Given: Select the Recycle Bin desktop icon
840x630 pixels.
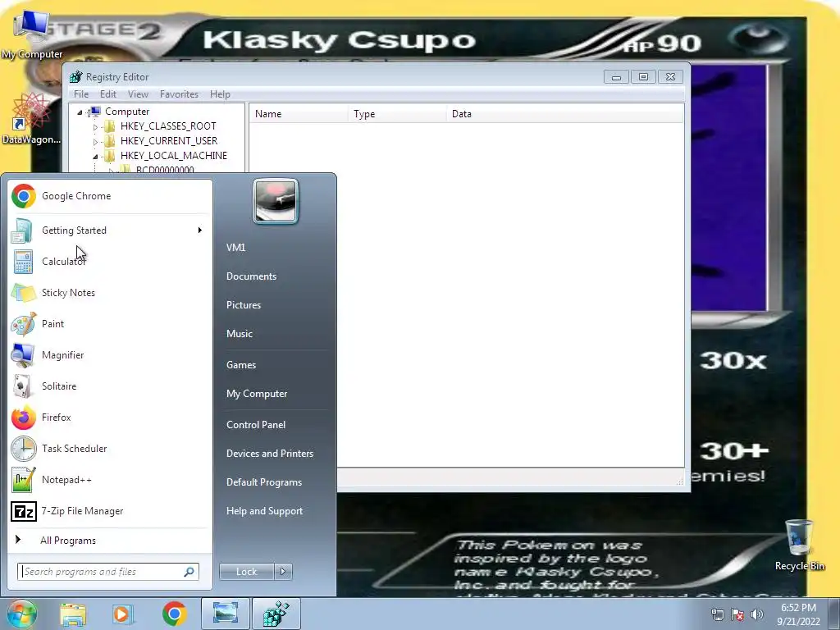Looking at the screenshot, I should click(799, 546).
